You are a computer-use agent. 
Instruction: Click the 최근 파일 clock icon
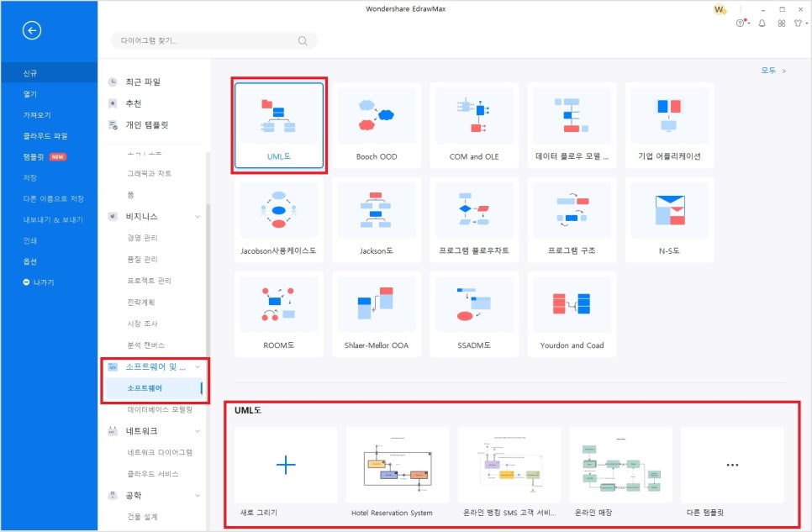(113, 82)
